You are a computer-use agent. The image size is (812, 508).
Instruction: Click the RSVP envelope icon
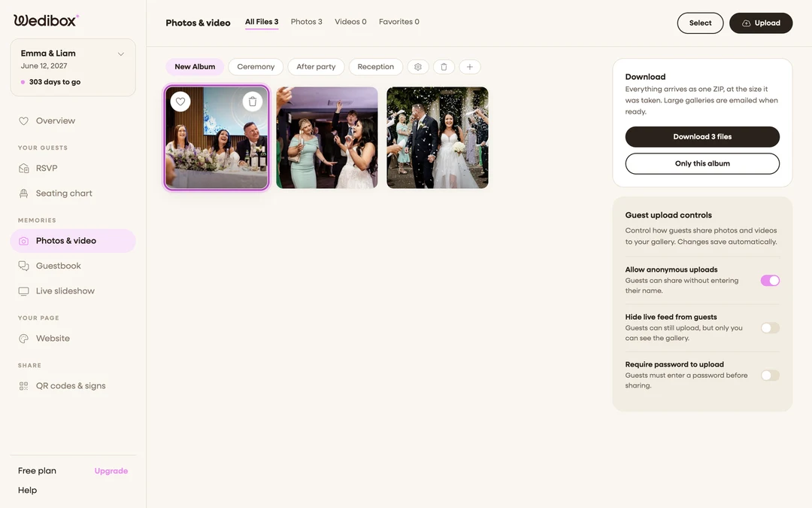(24, 169)
